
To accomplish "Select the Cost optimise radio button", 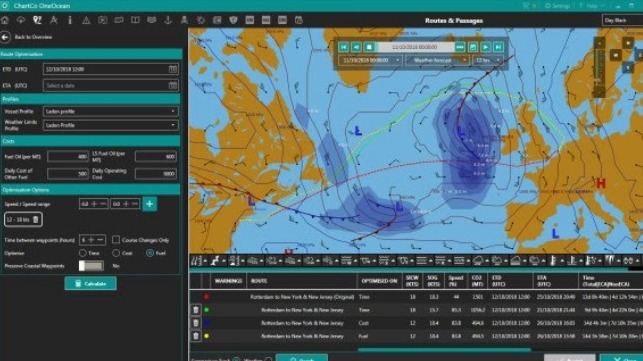I will click(116, 253).
